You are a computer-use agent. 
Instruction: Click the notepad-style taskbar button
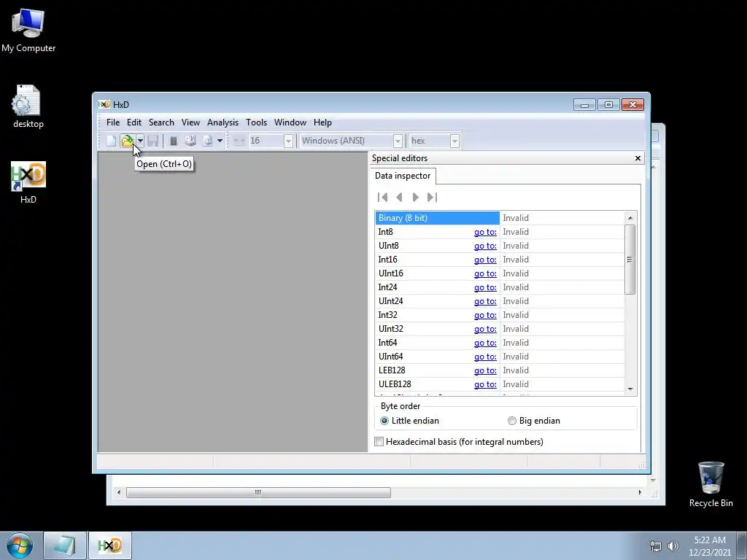point(65,545)
